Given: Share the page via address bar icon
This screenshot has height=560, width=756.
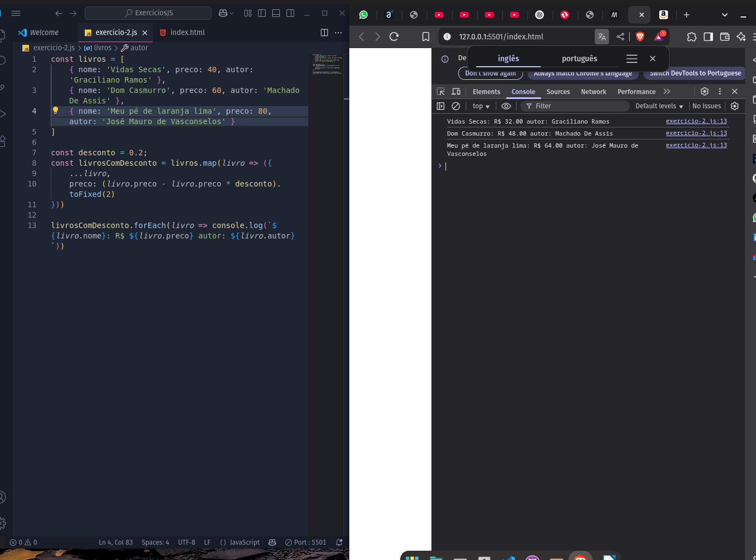Looking at the screenshot, I should [620, 37].
